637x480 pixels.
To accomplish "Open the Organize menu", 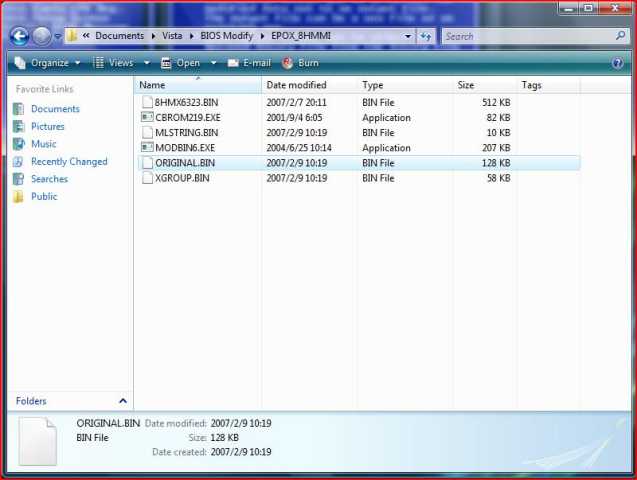I will point(47,63).
